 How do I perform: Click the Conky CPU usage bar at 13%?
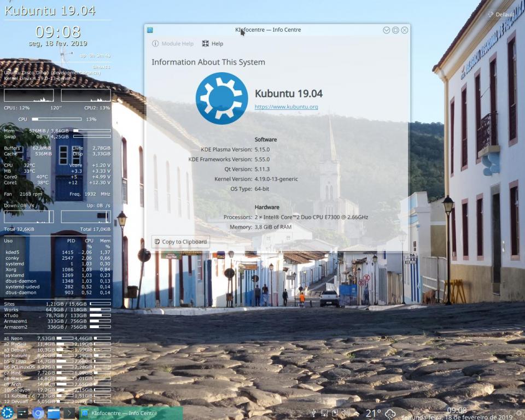56,119
